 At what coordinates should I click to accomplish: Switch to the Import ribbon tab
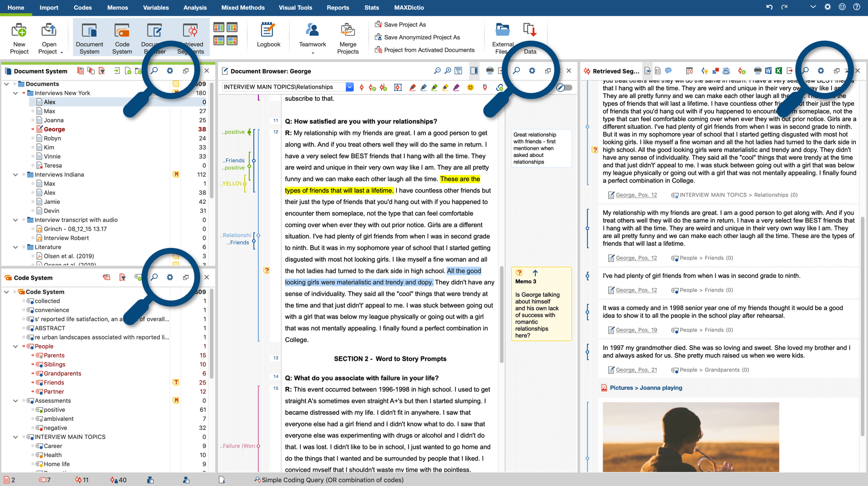tap(49, 8)
